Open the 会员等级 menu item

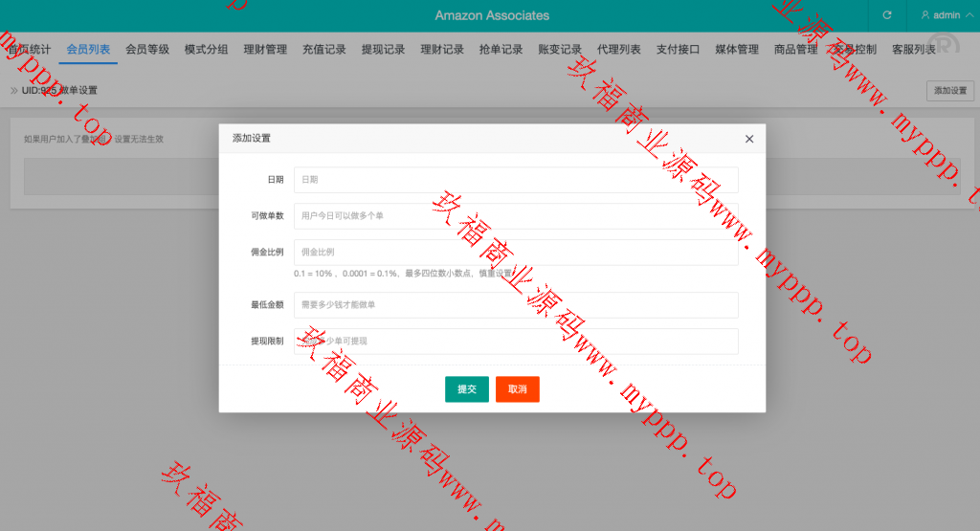147,50
